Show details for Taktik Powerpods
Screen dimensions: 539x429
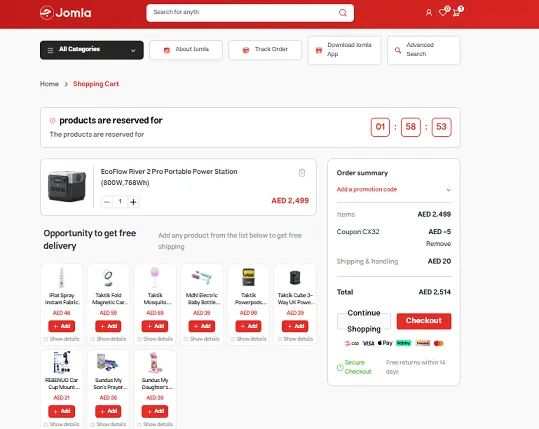pos(249,339)
